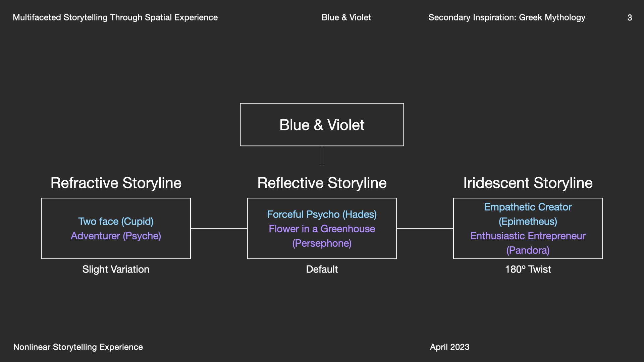Screen dimensions: 644x362
Task: Select the 'Iridescent Storyline' heading
Action: point(528,183)
